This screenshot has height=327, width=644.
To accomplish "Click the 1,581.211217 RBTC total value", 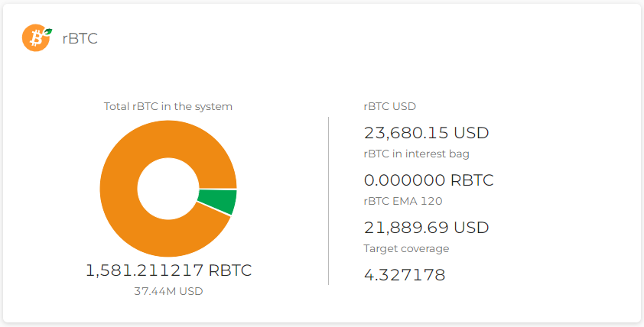I will [168, 270].
